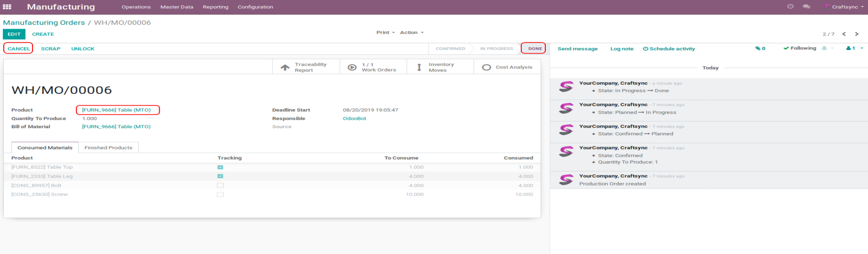Open the 1/1 Work Orders button
Viewport: 868px width, 254px height.
point(373,67)
